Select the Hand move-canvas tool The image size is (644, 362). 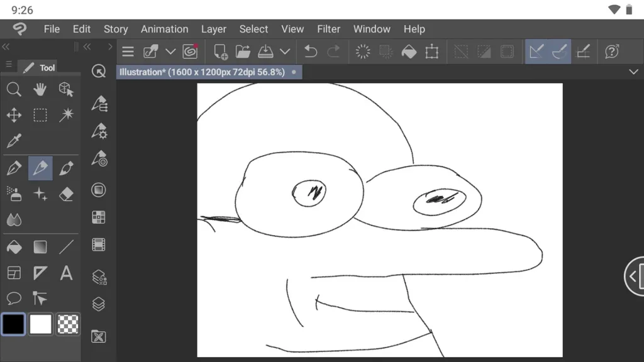point(40,89)
